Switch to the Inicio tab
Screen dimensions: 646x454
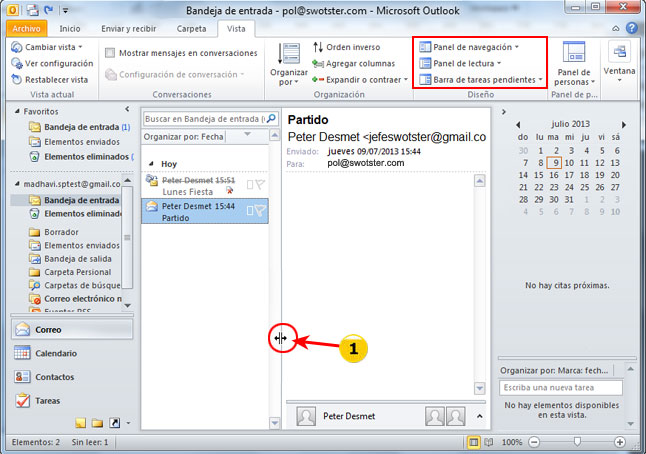coord(70,29)
